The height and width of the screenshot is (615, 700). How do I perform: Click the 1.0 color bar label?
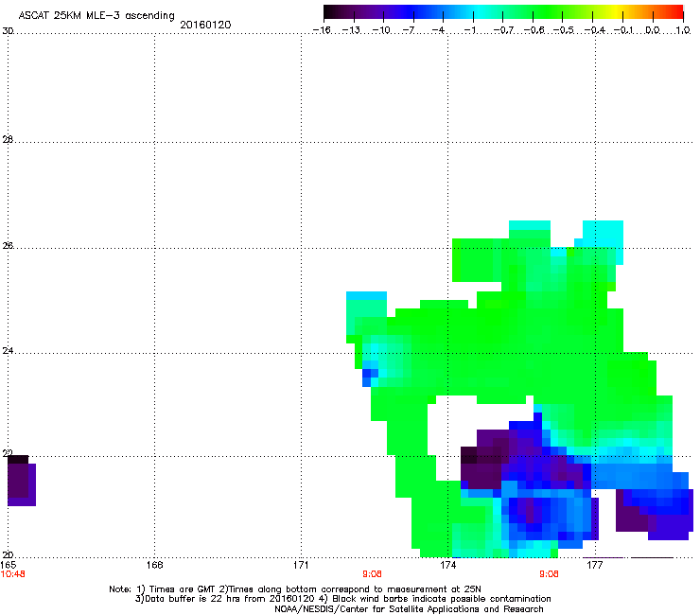[x=683, y=30]
